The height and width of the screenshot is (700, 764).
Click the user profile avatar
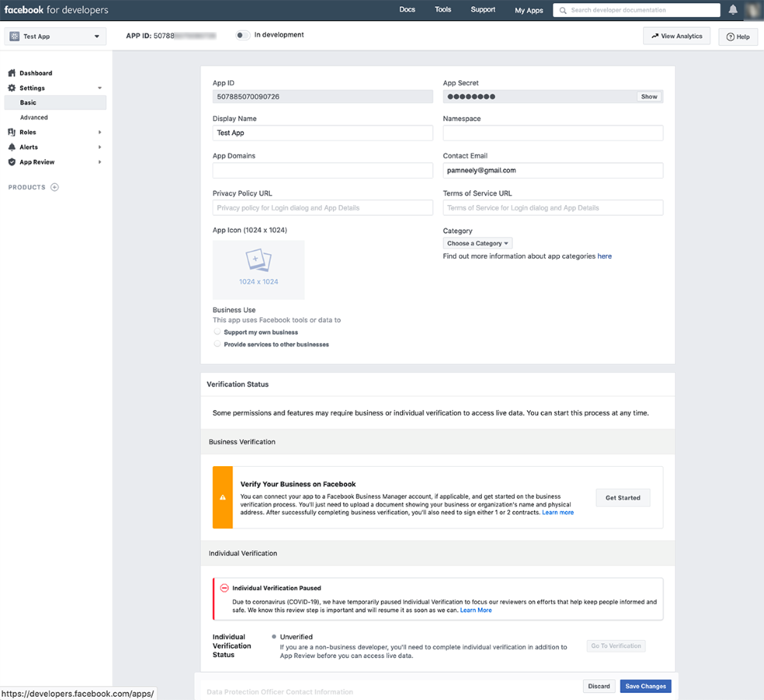coord(753,9)
